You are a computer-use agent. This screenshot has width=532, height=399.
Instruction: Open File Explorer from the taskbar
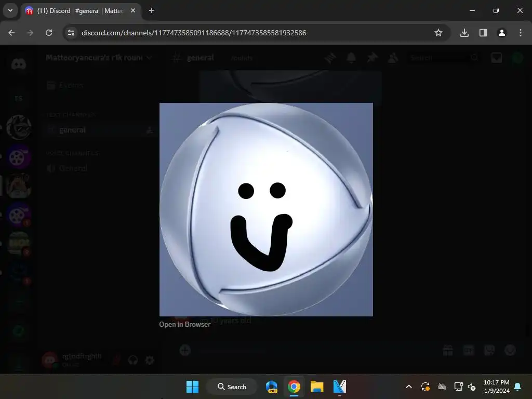tap(317, 387)
